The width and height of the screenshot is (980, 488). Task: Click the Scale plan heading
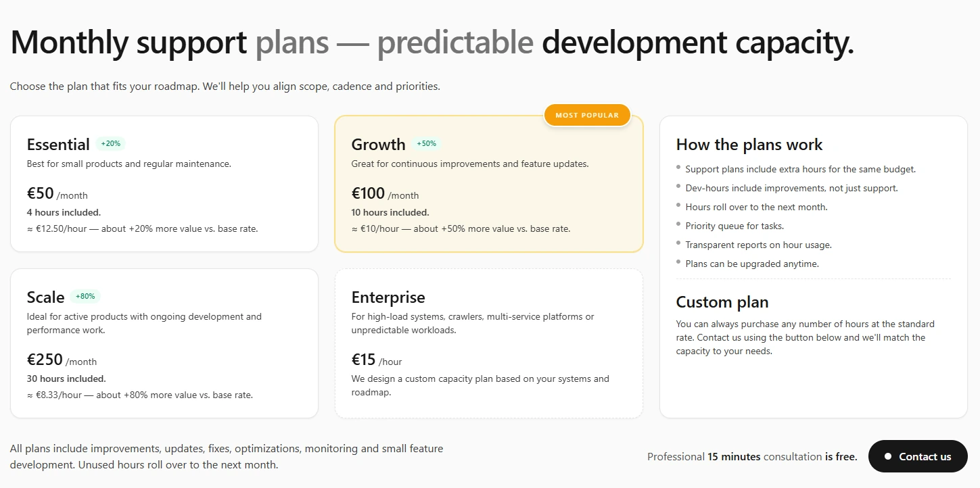click(45, 297)
